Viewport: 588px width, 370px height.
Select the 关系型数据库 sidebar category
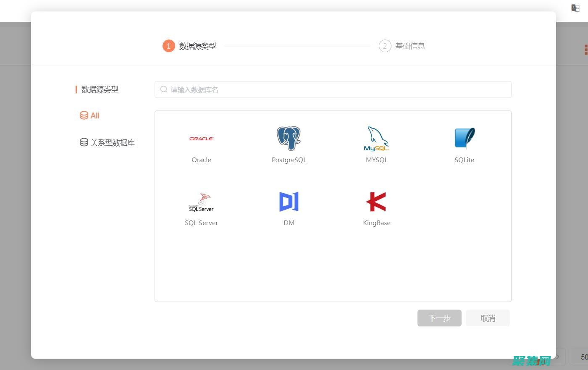pyautogui.click(x=112, y=142)
